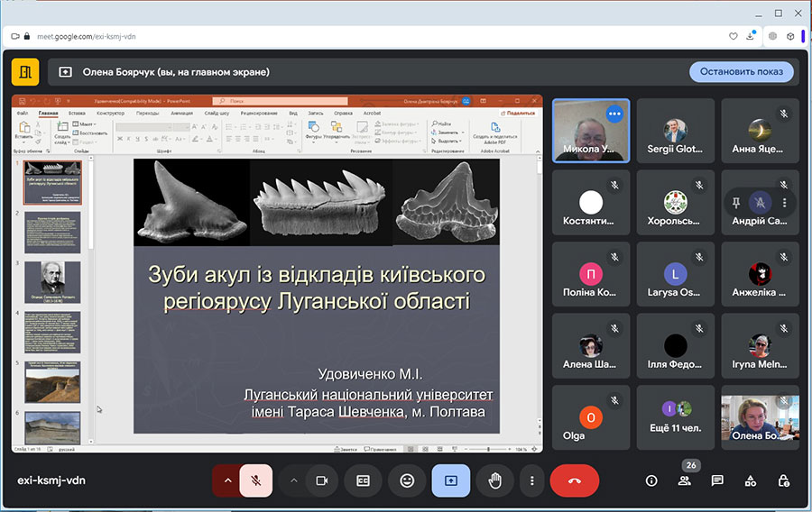Toggle closed captions on
812x512 pixels.
click(363, 480)
